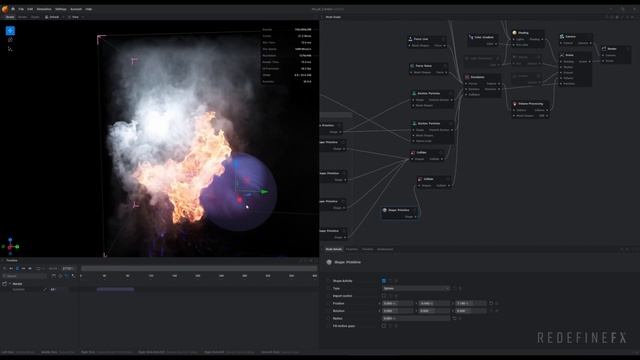Open the Help menu
This screenshot has height=360, width=640.
pos(89,9)
